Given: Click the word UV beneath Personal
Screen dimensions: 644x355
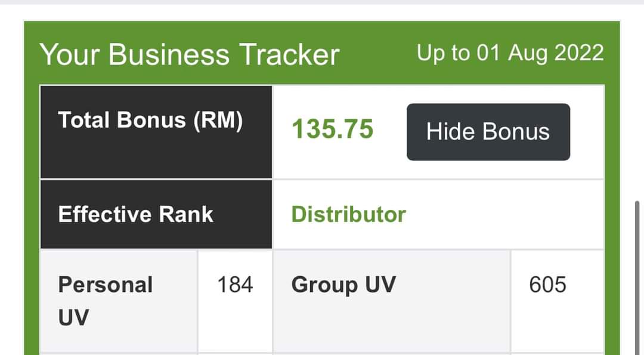Looking at the screenshot, I should click(x=73, y=318).
